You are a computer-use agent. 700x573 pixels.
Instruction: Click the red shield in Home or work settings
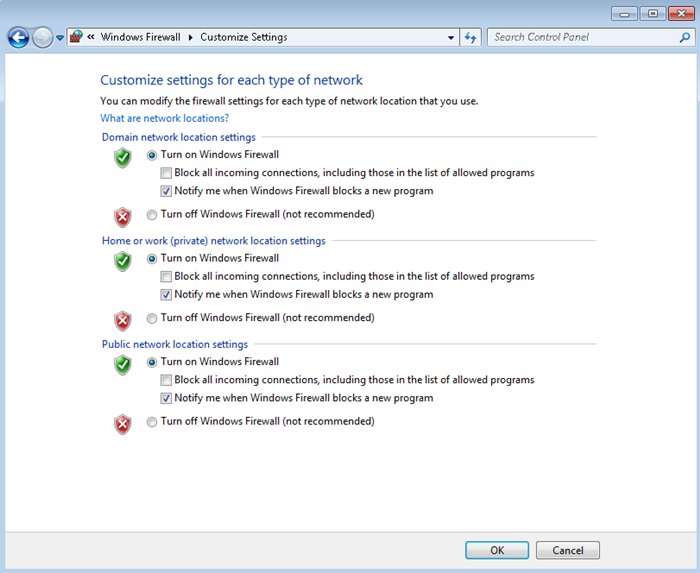123,321
